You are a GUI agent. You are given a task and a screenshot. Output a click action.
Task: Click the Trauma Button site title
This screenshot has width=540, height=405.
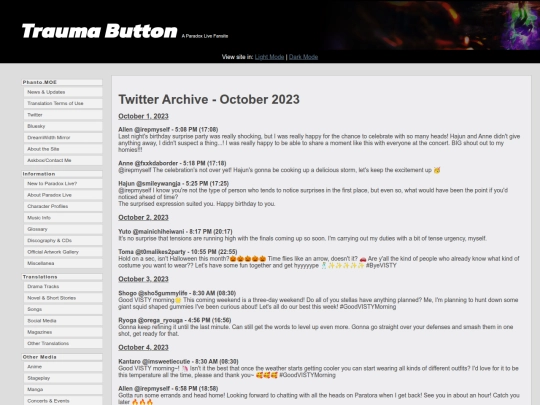(100, 31)
